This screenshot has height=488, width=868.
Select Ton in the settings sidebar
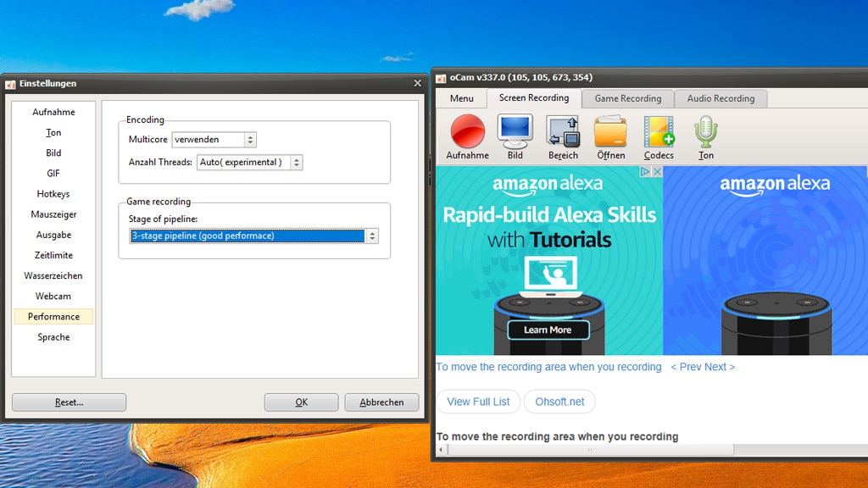(53, 133)
